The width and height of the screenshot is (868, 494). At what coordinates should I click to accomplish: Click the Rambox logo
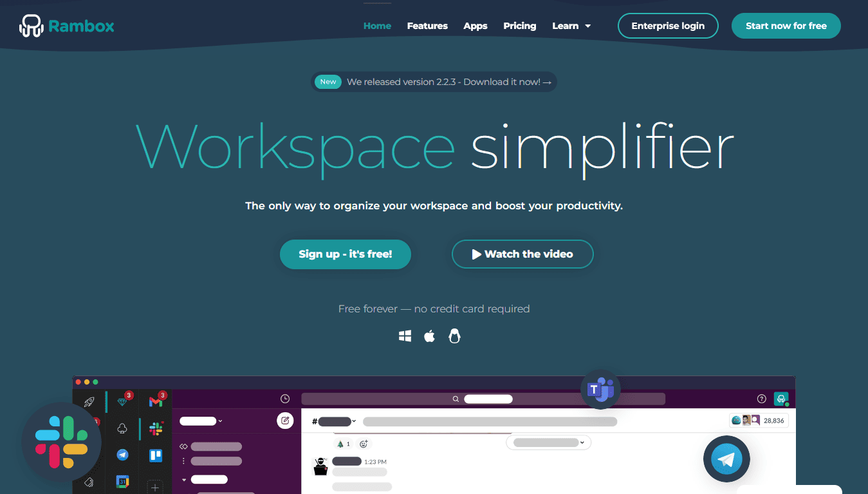click(x=67, y=26)
